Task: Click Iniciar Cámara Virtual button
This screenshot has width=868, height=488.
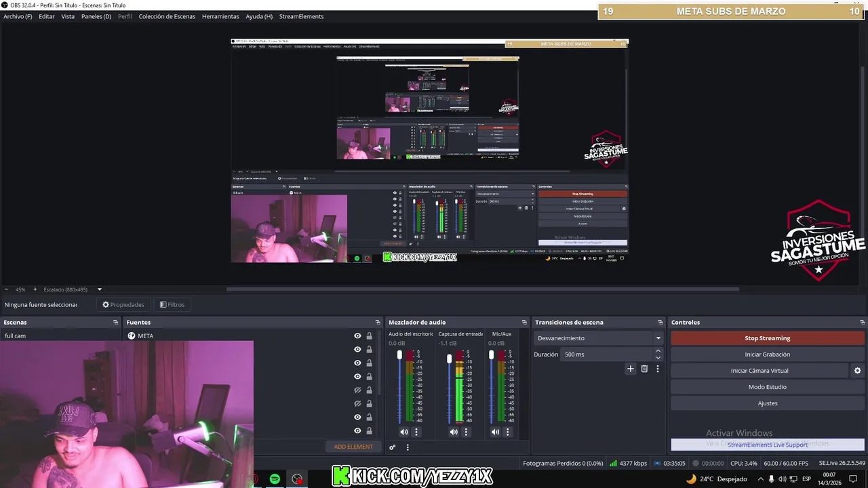Action: [759, 371]
